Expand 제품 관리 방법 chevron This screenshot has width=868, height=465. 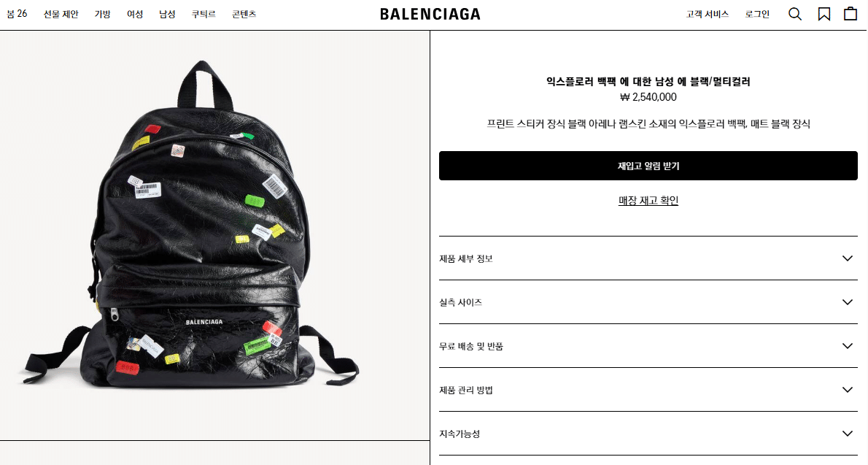click(x=847, y=390)
